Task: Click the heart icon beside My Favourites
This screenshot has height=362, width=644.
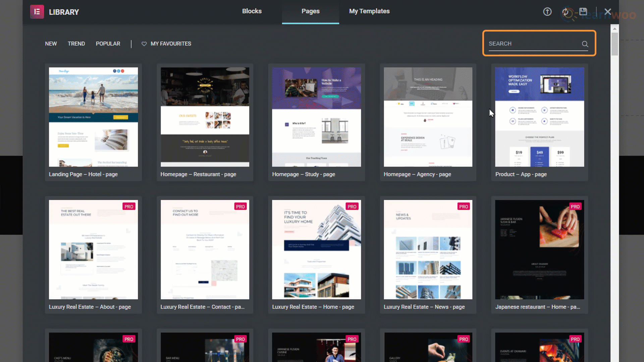Action: click(144, 44)
